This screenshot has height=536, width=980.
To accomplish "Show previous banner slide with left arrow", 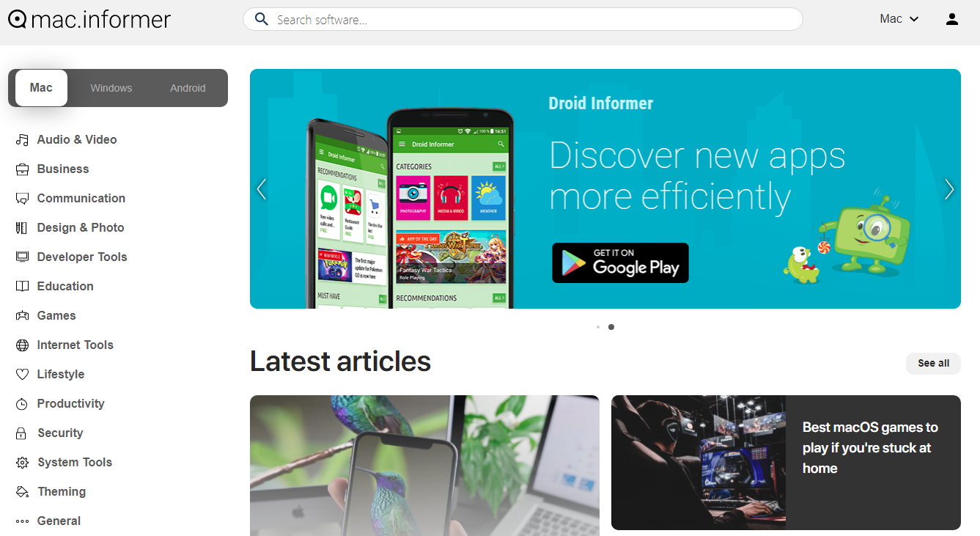I will [x=262, y=189].
